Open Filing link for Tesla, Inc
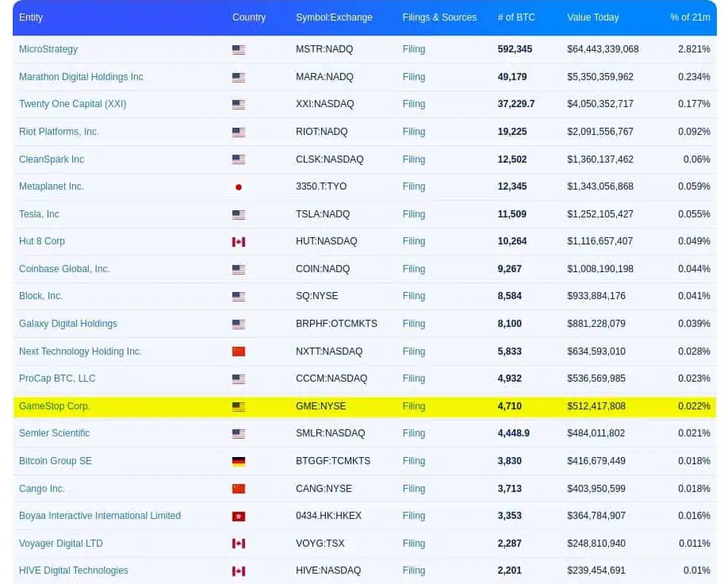This screenshot has width=728, height=584. (x=414, y=214)
